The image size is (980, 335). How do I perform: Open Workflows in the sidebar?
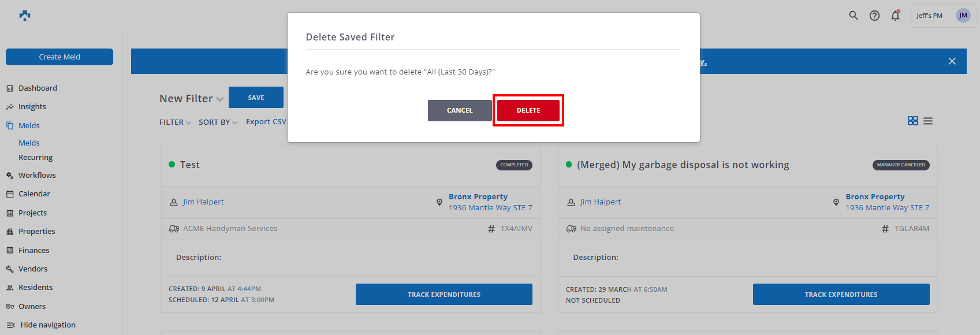[x=37, y=176]
